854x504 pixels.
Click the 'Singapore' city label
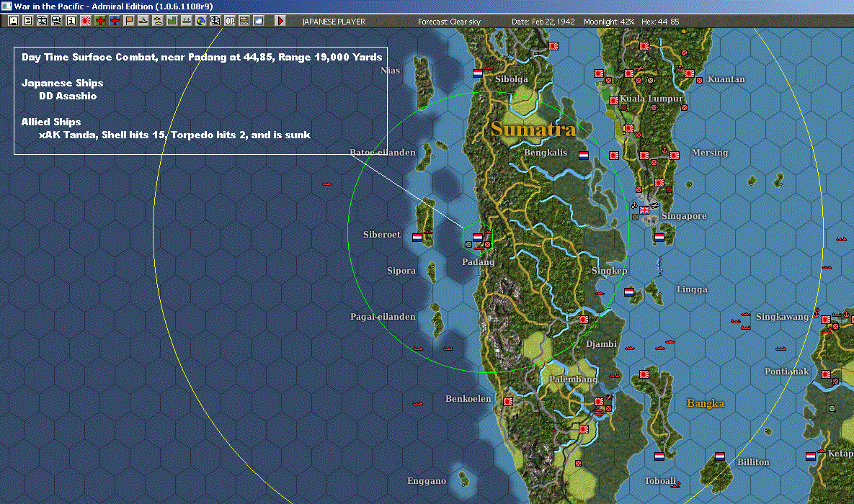(x=684, y=216)
